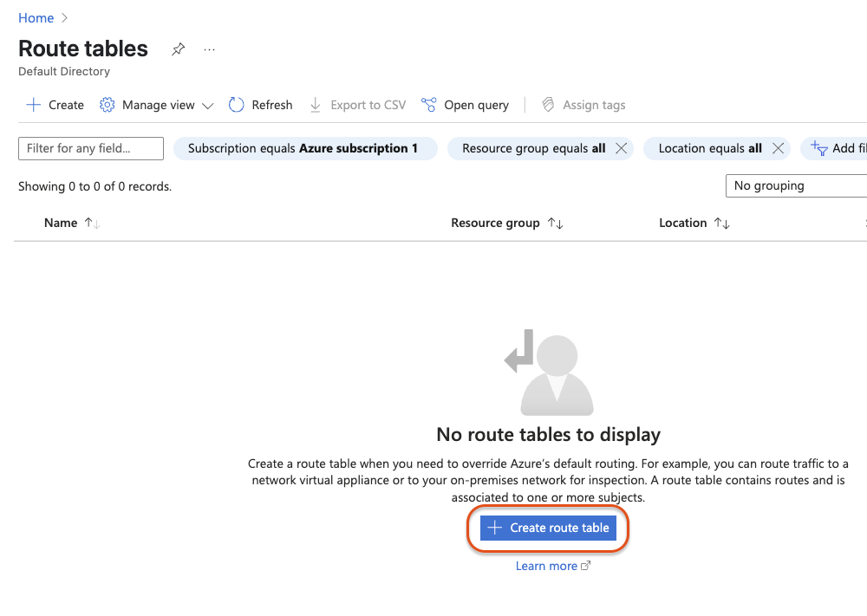This screenshot has height=616, width=867.
Task: Refresh the route tables list
Action: 260,105
